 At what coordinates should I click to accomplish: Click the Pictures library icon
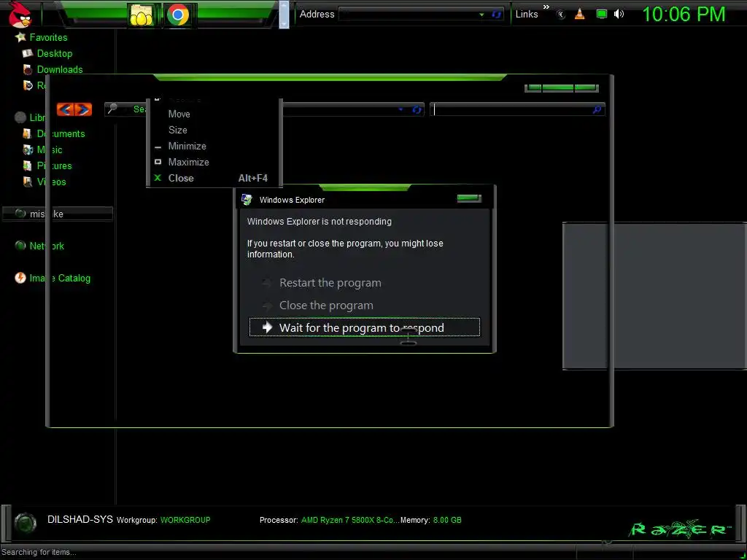(28, 166)
